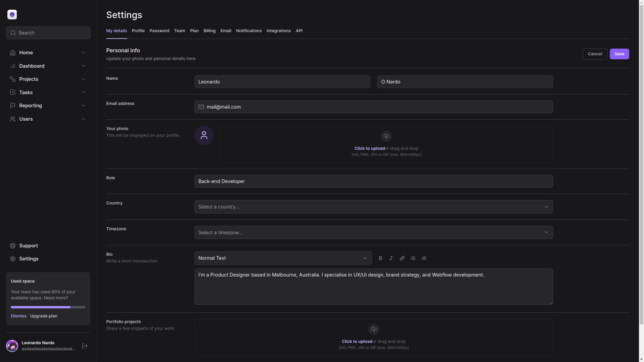Click the Upgrade plan link
The image size is (644, 362).
[44, 316]
